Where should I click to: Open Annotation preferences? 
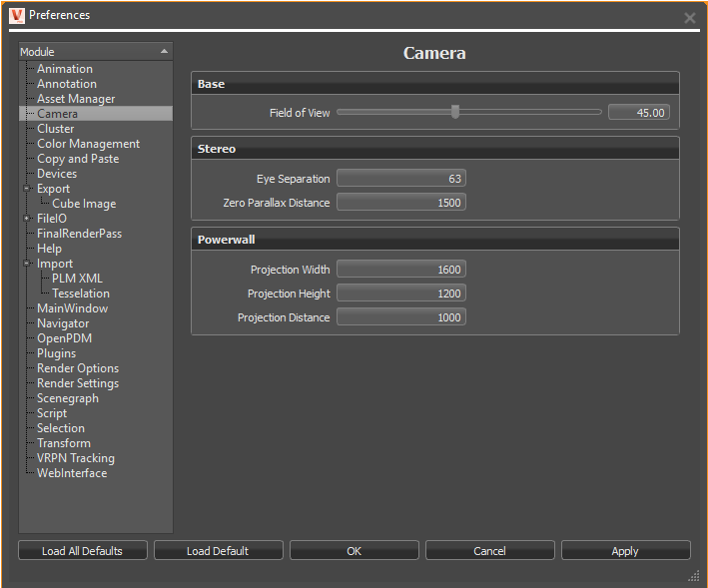(67, 84)
